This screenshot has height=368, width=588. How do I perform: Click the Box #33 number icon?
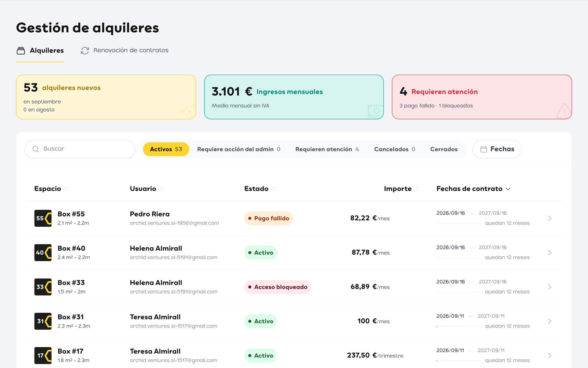point(43,287)
